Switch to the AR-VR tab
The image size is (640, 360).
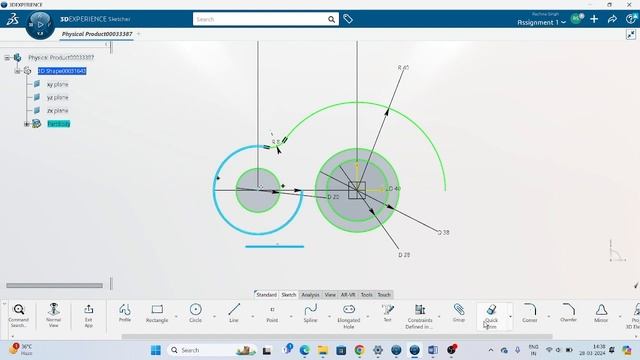[348, 295]
